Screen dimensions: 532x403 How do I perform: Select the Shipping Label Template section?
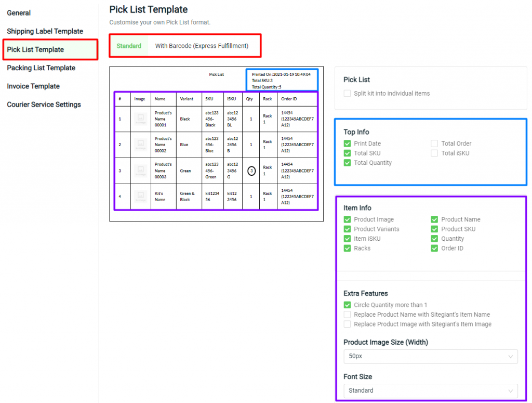(x=45, y=31)
